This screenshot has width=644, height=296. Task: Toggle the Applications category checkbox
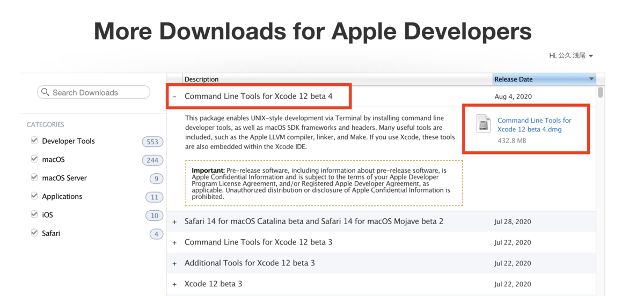(x=34, y=196)
